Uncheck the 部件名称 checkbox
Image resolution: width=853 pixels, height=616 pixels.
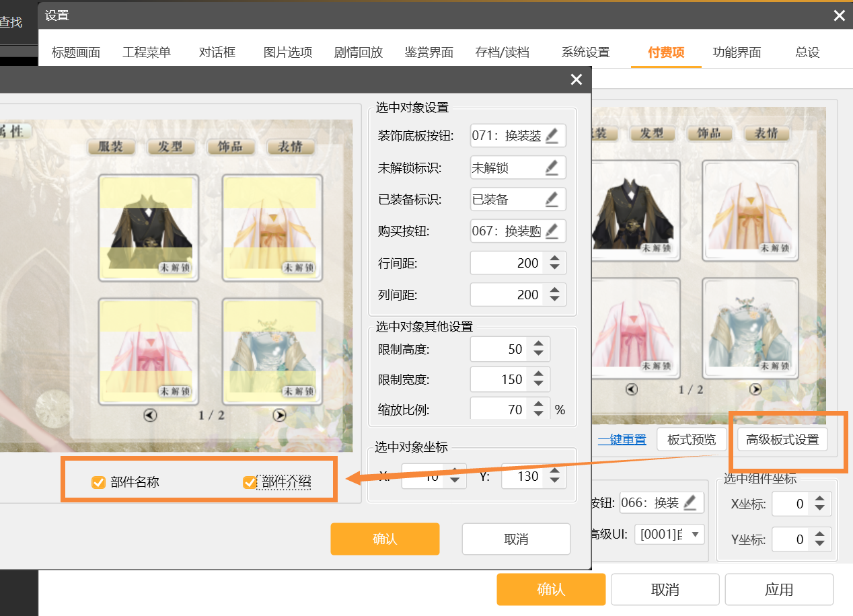(x=99, y=482)
